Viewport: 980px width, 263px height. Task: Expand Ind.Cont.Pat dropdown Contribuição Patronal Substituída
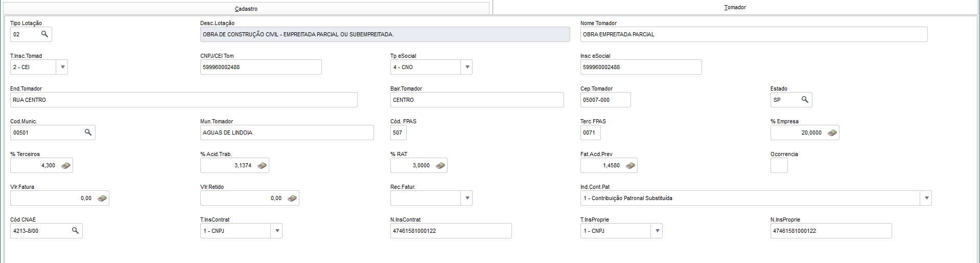pyautogui.click(x=926, y=198)
